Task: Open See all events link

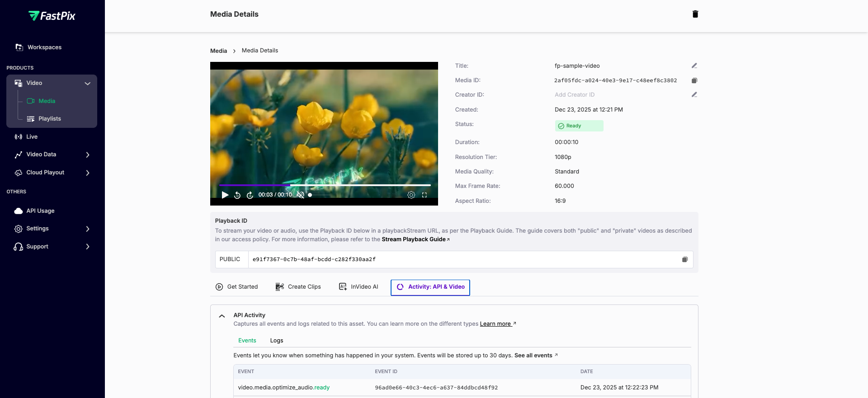Action: 536,356
